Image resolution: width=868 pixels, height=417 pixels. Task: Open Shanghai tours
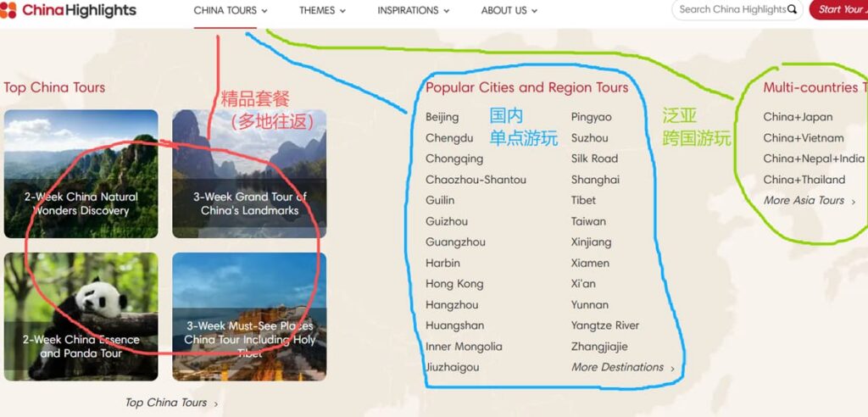(596, 180)
